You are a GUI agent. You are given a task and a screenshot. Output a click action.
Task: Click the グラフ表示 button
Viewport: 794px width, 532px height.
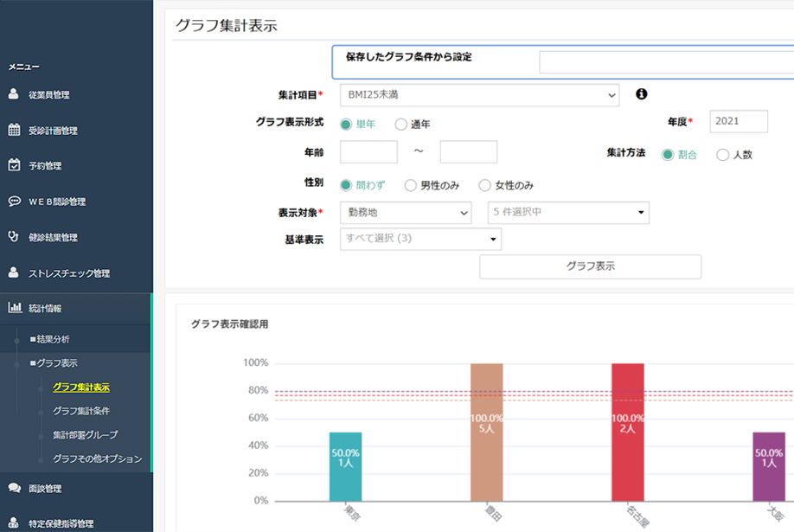click(589, 266)
